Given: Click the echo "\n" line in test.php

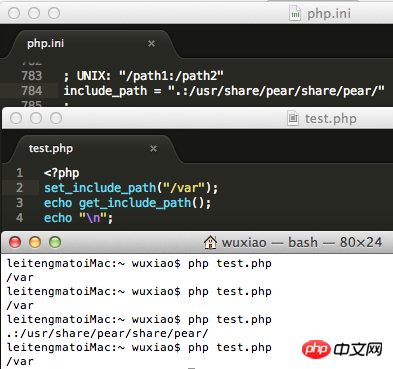Looking at the screenshot, I should 78,218.
